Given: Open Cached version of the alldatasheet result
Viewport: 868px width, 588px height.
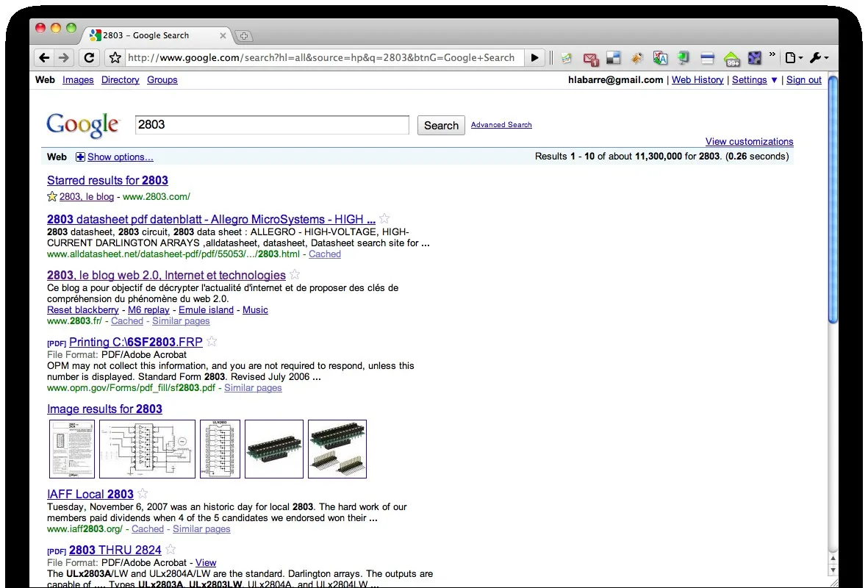Looking at the screenshot, I should tap(324, 254).
